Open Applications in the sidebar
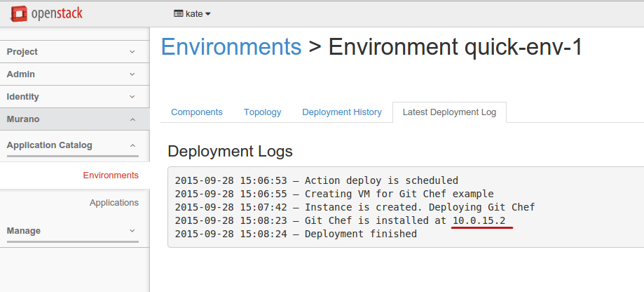 click(114, 203)
